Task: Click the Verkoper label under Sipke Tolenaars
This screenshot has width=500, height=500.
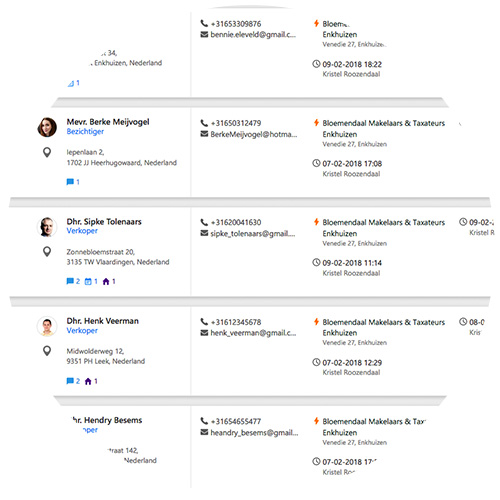Action: click(82, 231)
